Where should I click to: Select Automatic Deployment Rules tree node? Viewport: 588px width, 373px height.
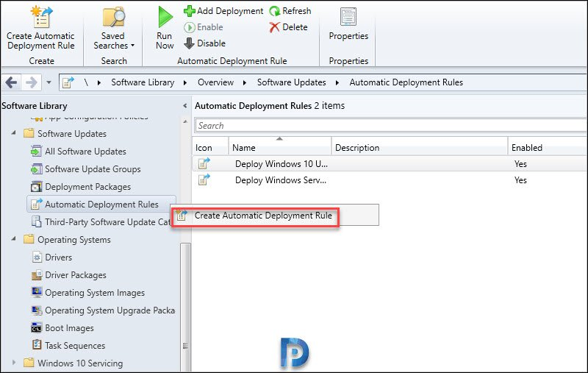pos(101,204)
